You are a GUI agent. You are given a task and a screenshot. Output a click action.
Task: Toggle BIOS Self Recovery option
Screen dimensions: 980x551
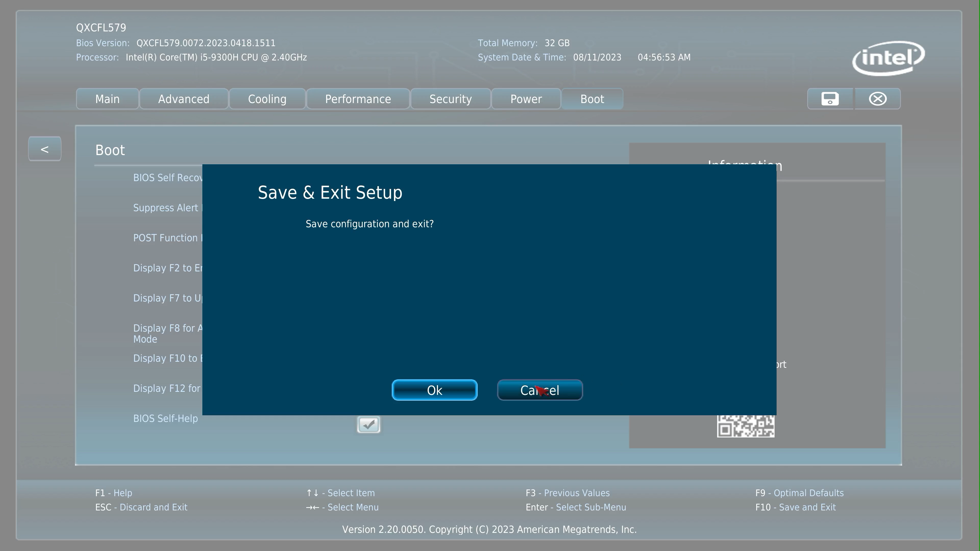click(368, 178)
